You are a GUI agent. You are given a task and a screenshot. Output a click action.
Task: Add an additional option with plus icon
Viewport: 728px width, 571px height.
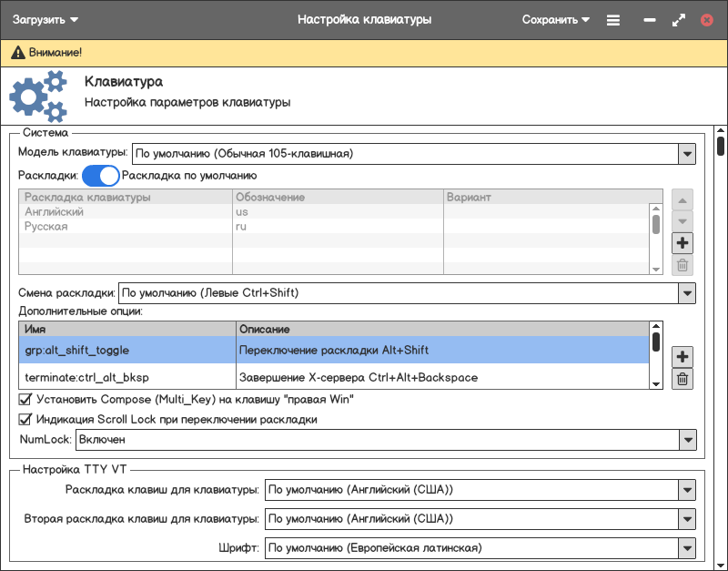[x=682, y=356]
